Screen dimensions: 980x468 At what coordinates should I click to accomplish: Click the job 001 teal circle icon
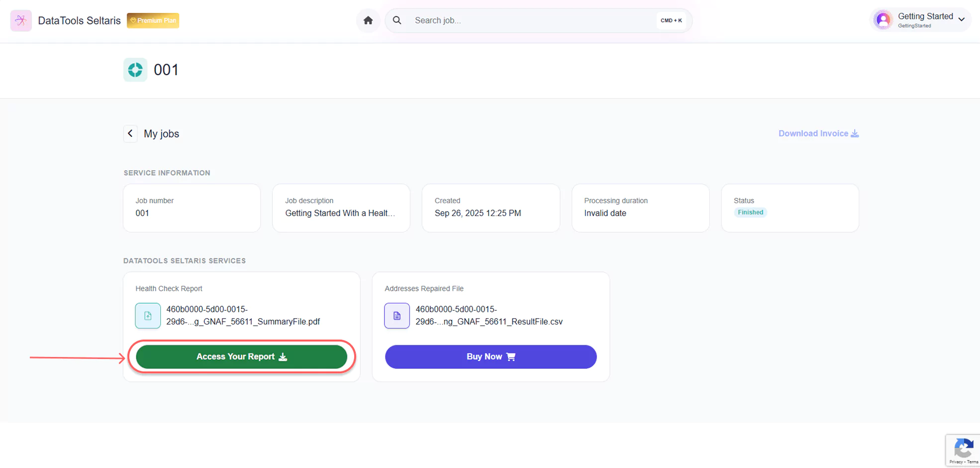(x=135, y=70)
